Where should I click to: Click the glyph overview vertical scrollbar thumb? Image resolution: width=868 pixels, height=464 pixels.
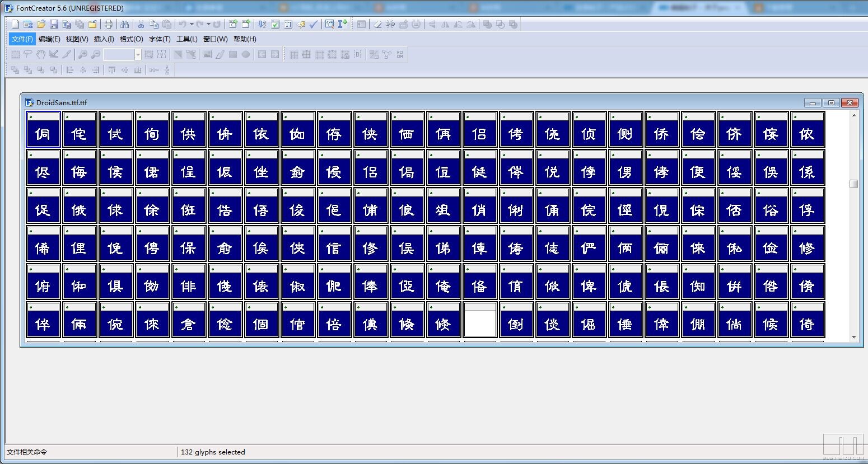[854, 184]
